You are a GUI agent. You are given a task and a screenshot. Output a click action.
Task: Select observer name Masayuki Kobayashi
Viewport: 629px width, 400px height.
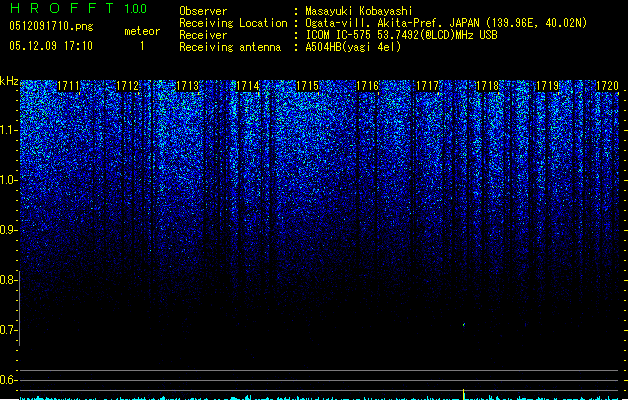(x=359, y=11)
